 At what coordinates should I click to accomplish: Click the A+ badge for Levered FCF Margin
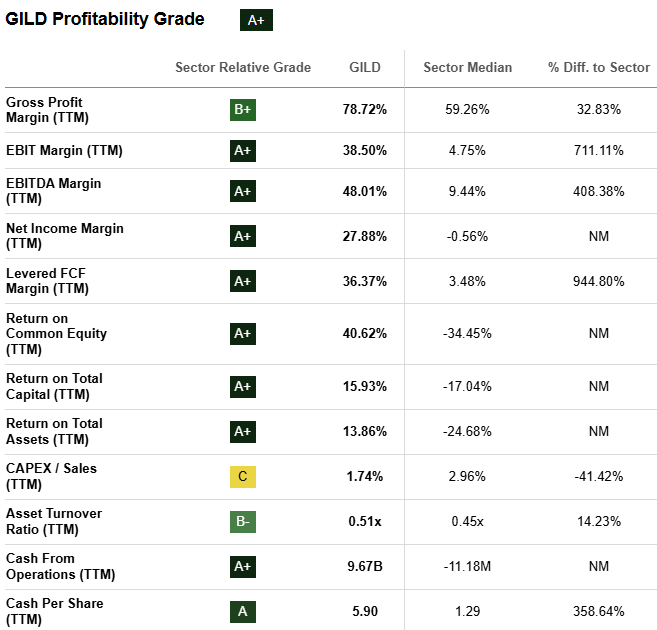click(x=242, y=281)
